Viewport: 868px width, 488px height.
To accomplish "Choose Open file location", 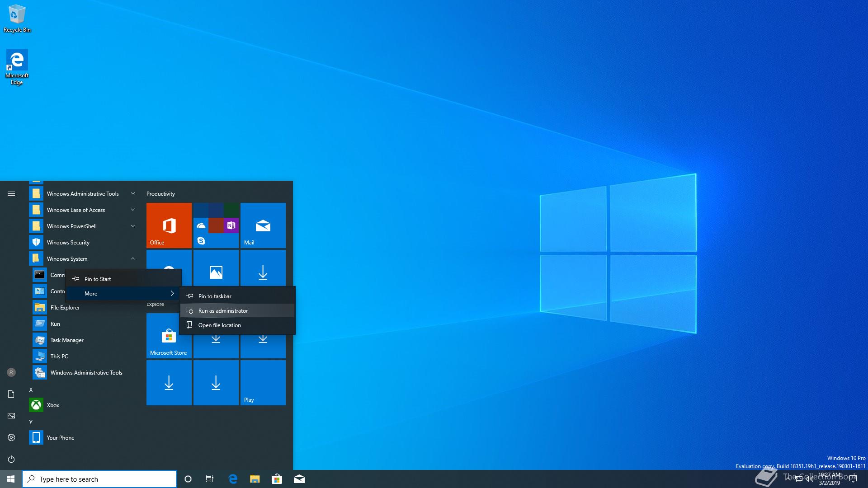I will [237, 325].
